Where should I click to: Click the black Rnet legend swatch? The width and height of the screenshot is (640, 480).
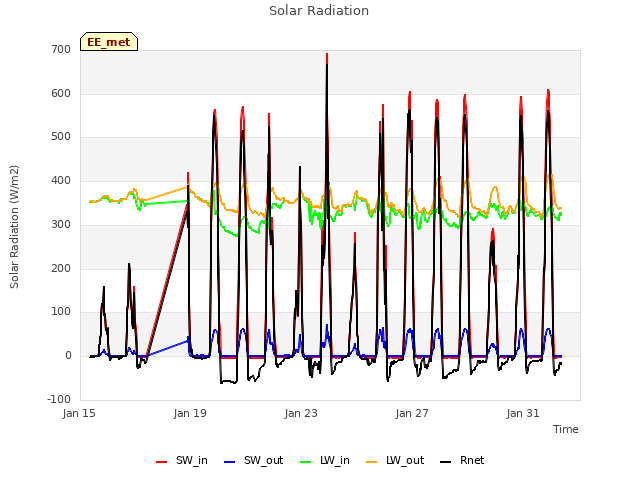tap(446, 462)
